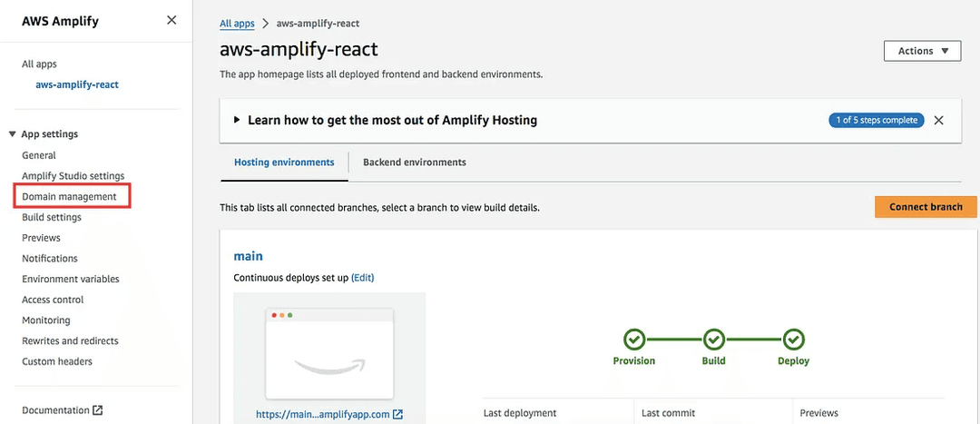Open Amplify Studio settings
This screenshot has width=980, height=424.
(x=73, y=176)
